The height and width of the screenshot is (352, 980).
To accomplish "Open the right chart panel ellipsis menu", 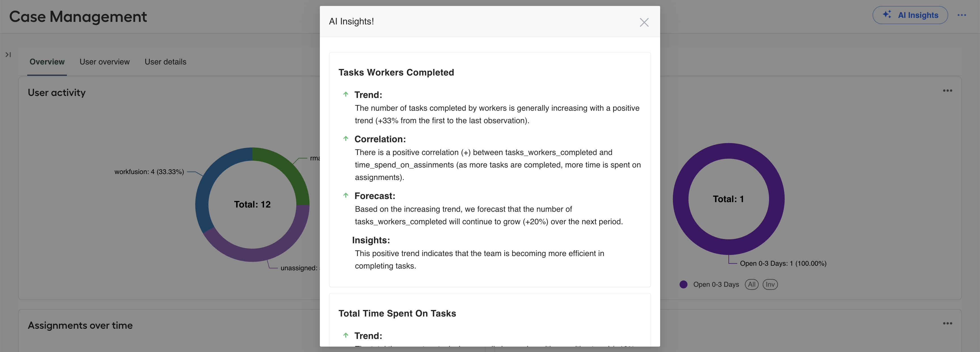I will (947, 90).
